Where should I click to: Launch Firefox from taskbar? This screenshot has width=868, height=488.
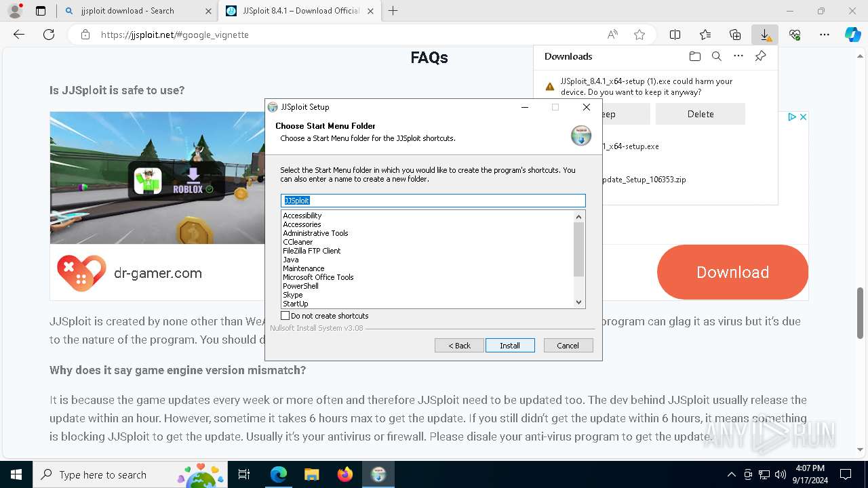[x=345, y=474]
